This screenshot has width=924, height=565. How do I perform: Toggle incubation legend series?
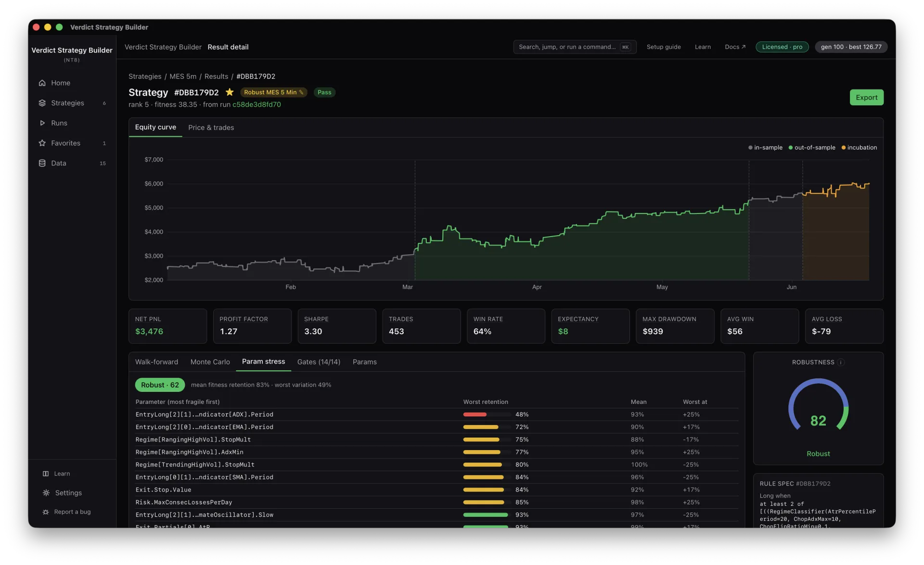point(859,148)
